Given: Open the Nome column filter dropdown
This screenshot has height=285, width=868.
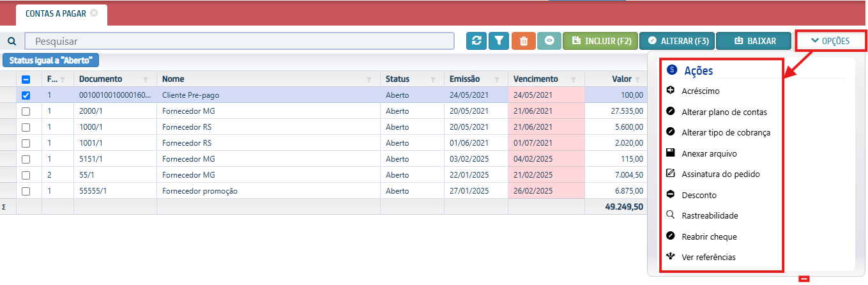Looking at the screenshot, I should [x=369, y=80].
